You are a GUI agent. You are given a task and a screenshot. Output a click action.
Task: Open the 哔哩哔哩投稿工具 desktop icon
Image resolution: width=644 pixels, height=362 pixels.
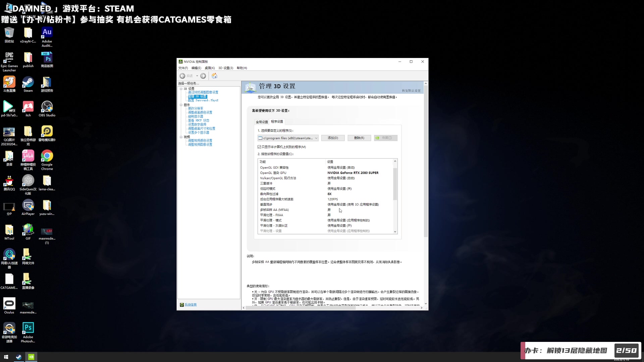(28, 160)
